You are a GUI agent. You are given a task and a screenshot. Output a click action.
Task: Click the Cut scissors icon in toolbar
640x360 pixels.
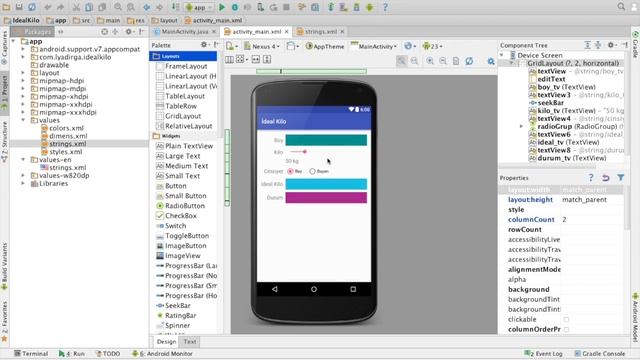click(76, 7)
